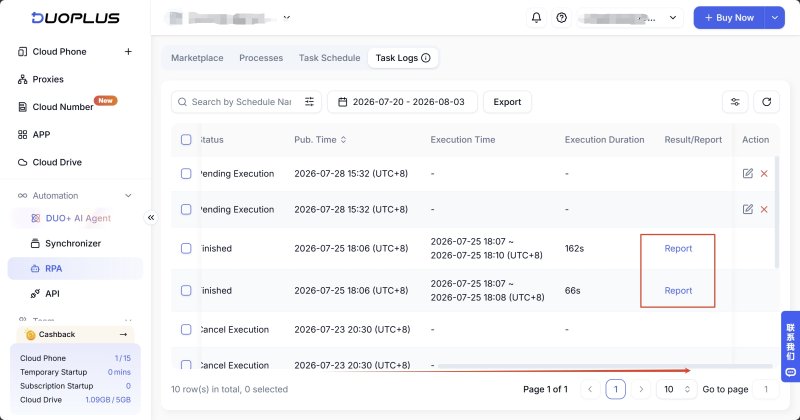This screenshot has height=420, width=800.
Task: Click the Export button
Action: [507, 102]
